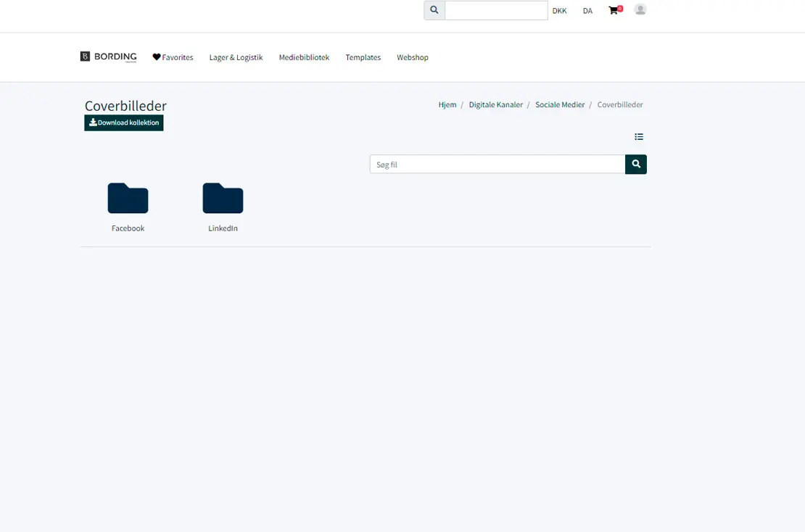Screen dimensions: 805x532
Task: Follow the Sociale Medier breadcrumb link
Action: pos(560,104)
